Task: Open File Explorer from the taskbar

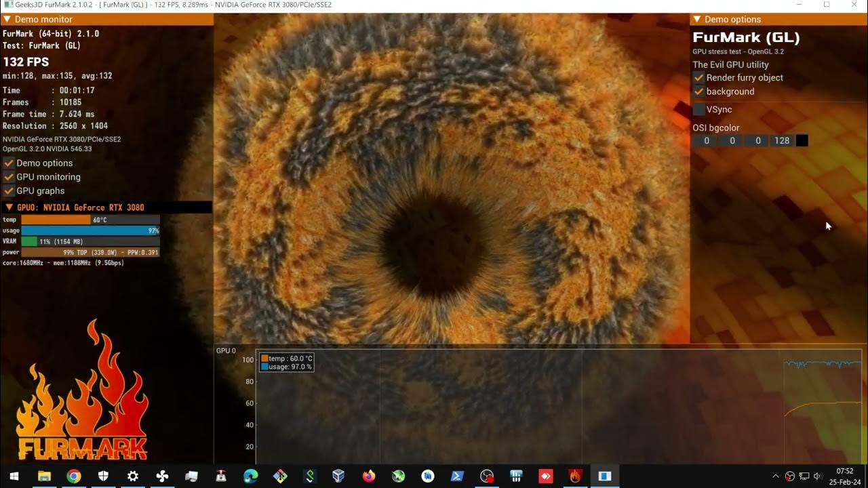Action: point(44,476)
